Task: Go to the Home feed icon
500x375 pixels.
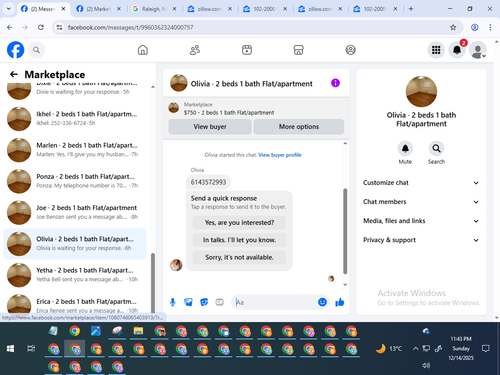Action: (143, 50)
